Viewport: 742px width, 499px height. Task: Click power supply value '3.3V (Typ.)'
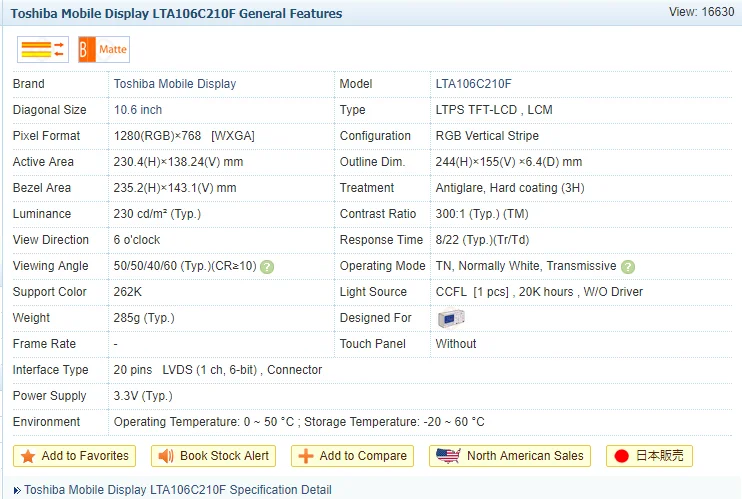pyautogui.click(x=143, y=396)
